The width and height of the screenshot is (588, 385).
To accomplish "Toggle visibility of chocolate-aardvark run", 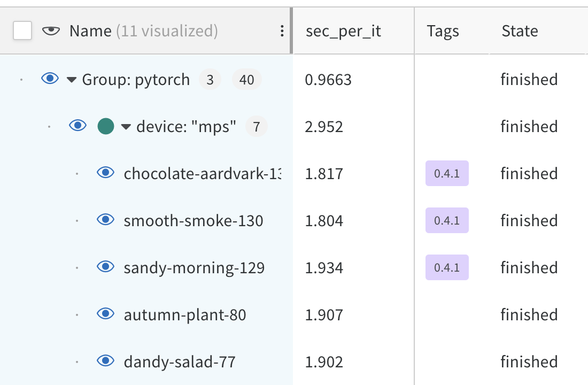I will coord(106,173).
